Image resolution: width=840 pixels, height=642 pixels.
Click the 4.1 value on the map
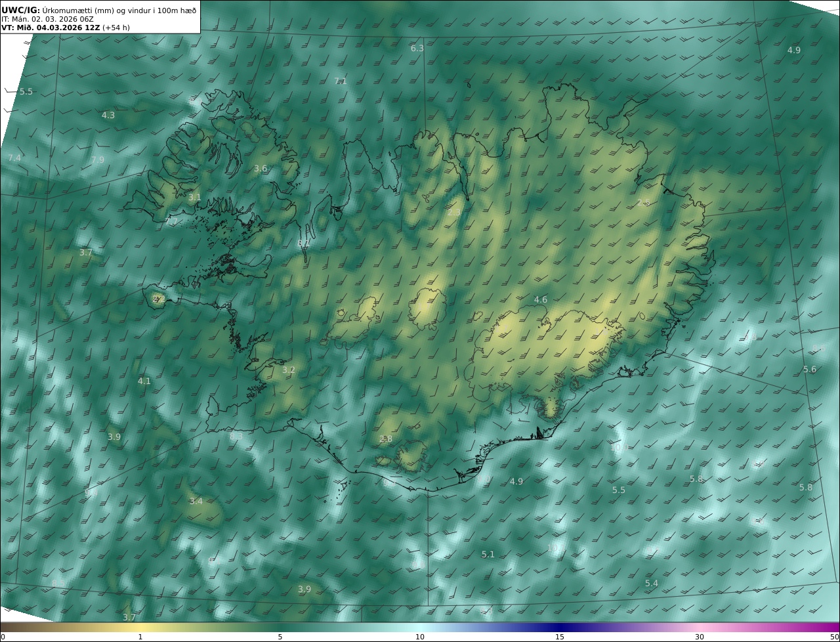[144, 381]
